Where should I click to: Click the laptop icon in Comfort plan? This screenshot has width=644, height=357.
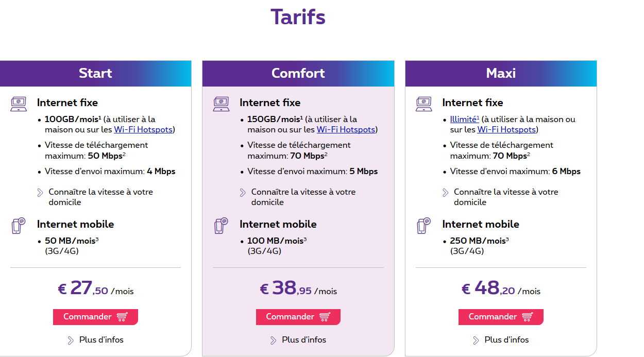pyautogui.click(x=221, y=104)
